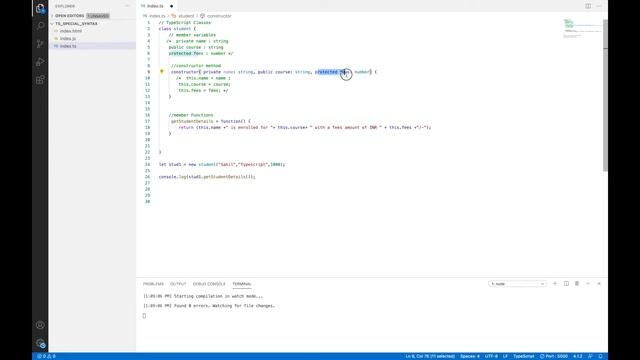This screenshot has width=640, height=360.
Task: Click the lightbulb quick-fix icon on line 9
Action: point(162,72)
